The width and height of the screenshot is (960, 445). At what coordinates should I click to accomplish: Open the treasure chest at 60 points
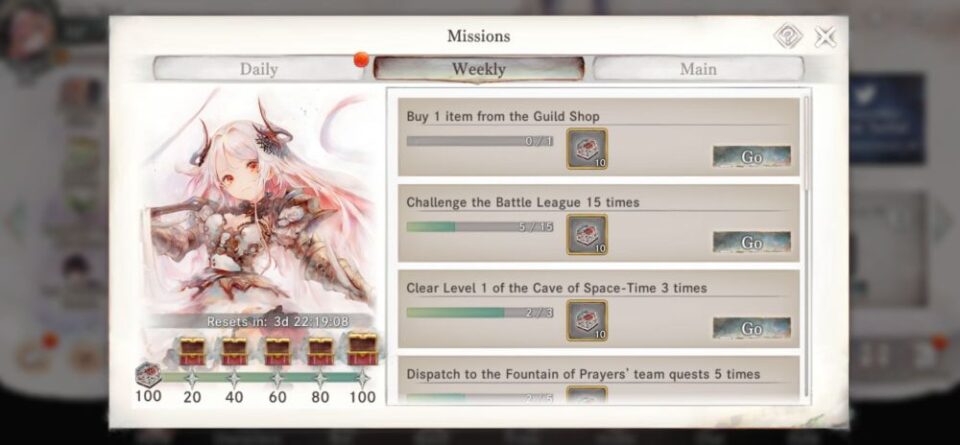[277, 351]
